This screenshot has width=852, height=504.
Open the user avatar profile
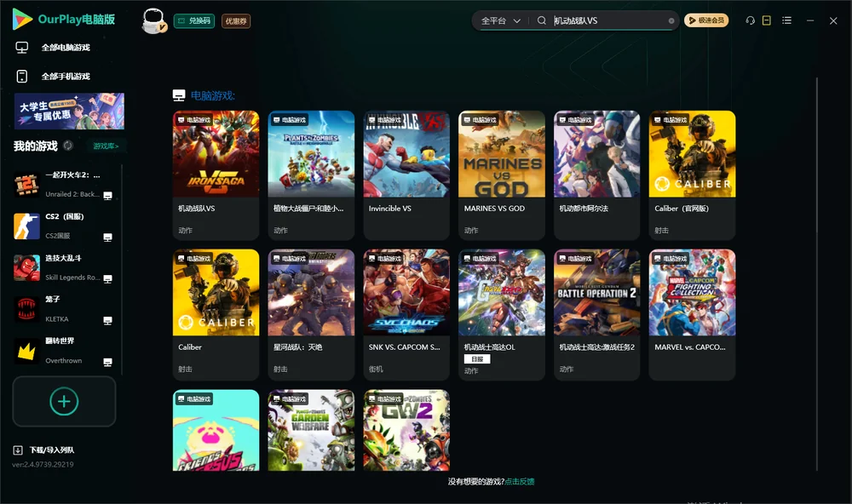(x=153, y=20)
